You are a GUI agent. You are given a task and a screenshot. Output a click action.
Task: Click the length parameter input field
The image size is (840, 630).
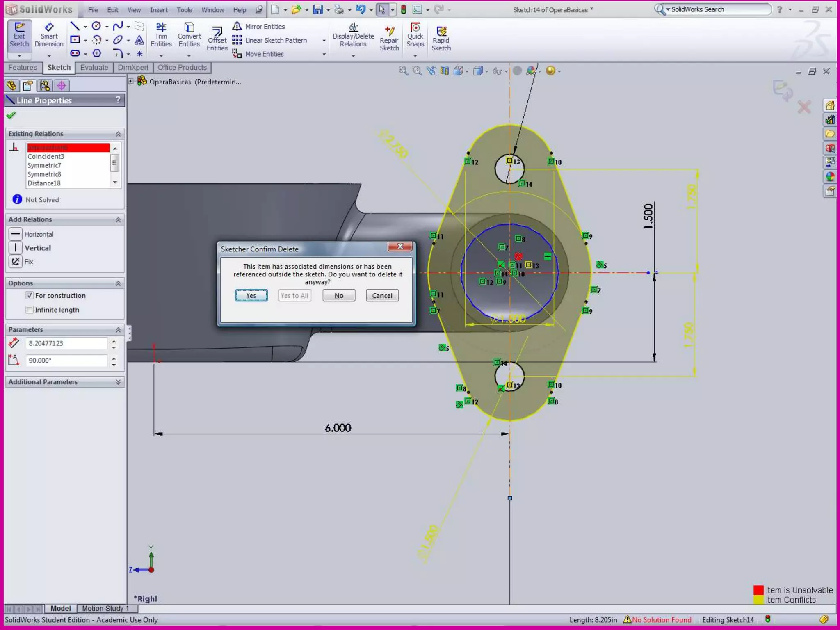(67, 343)
